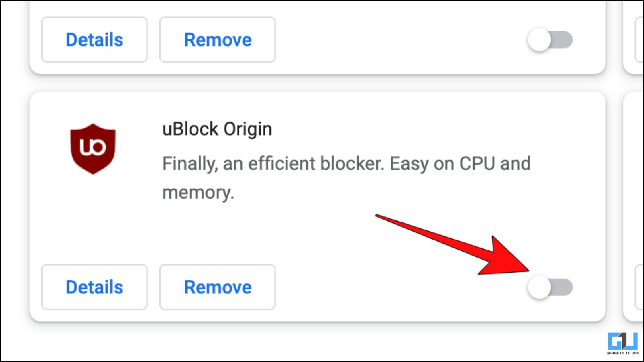This screenshot has width=644, height=362.
Task: Enable the uBlock Origin extension toggle
Action: tap(550, 287)
